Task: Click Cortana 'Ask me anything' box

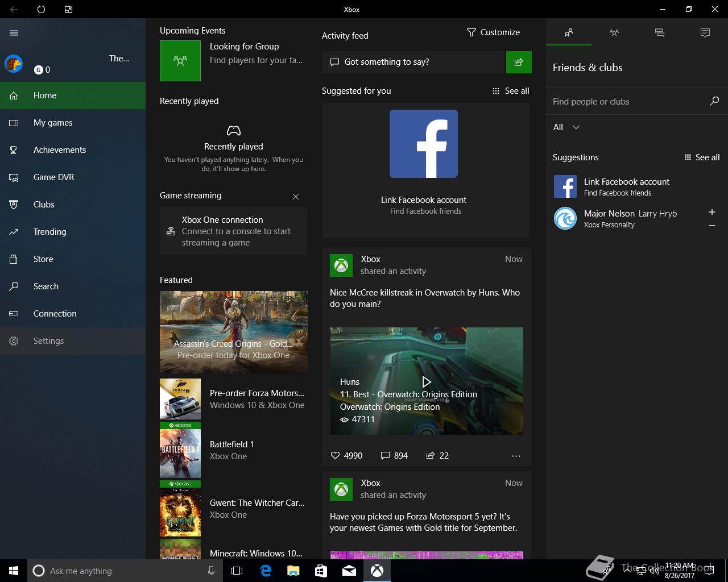Action: click(x=125, y=571)
